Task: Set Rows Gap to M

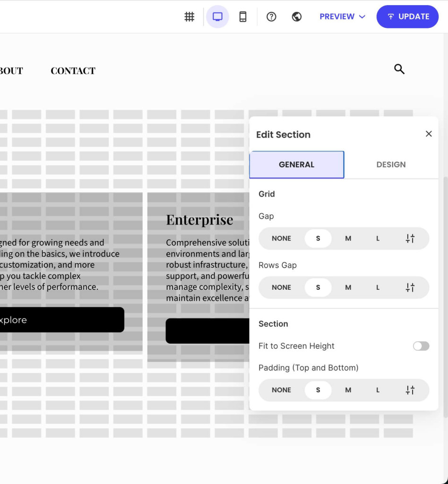Action: [x=348, y=287]
